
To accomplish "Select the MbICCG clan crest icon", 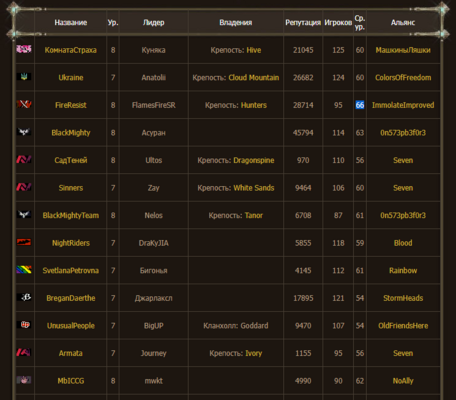I will point(24,380).
